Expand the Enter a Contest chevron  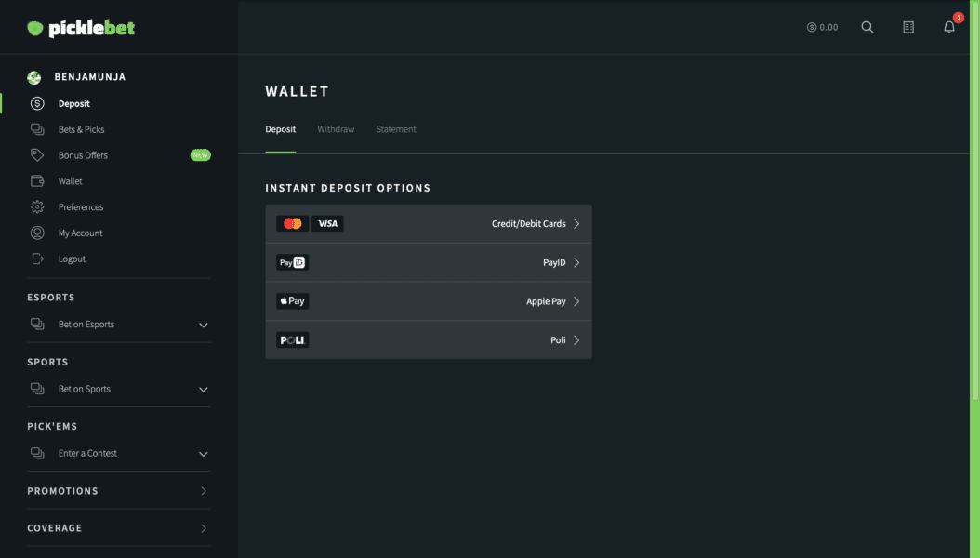click(x=204, y=454)
